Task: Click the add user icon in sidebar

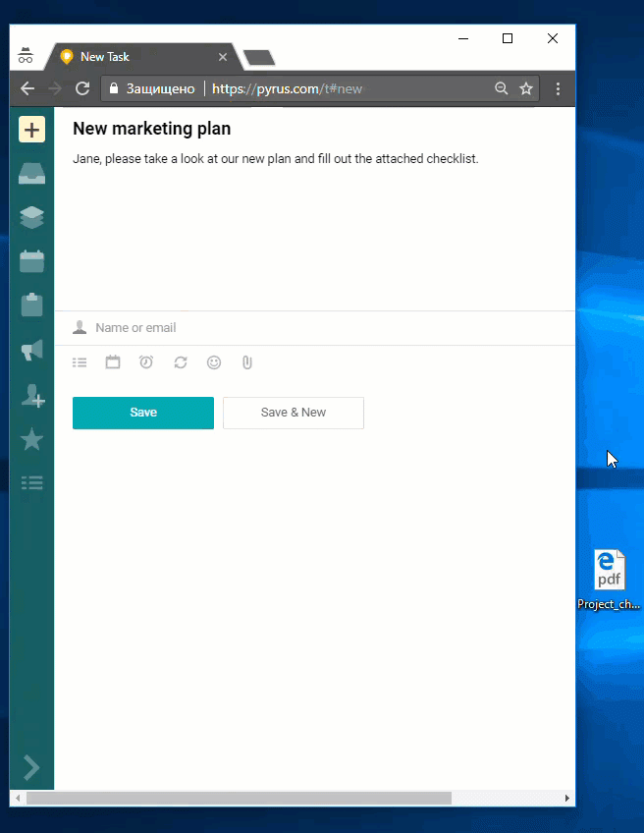Action: (x=33, y=395)
